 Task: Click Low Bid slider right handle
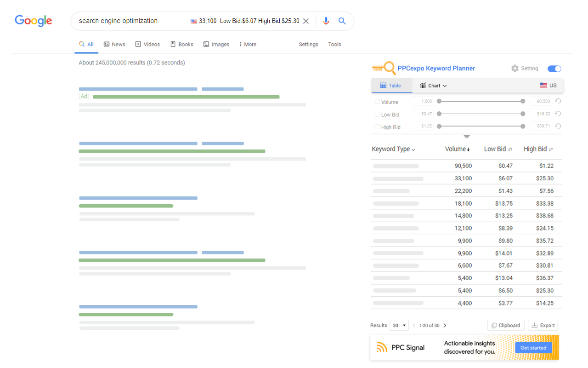pyautogui.click(x=523, y=114)
